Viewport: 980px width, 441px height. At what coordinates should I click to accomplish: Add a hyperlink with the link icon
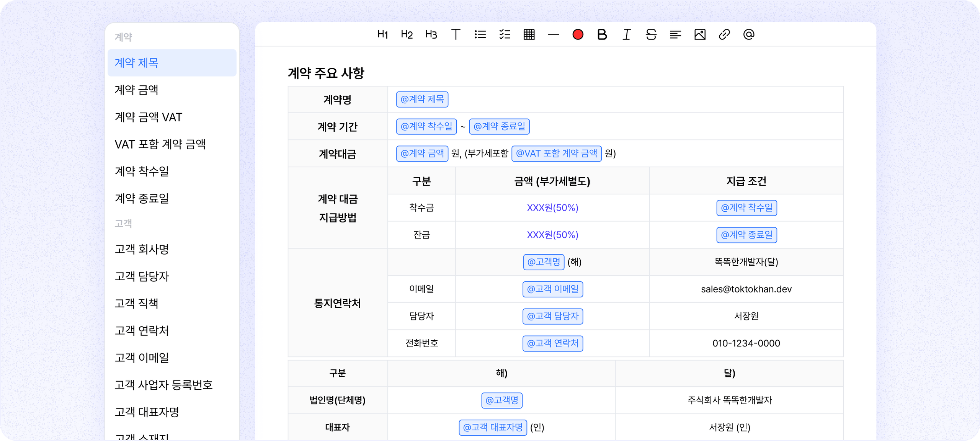coord(724,34)
